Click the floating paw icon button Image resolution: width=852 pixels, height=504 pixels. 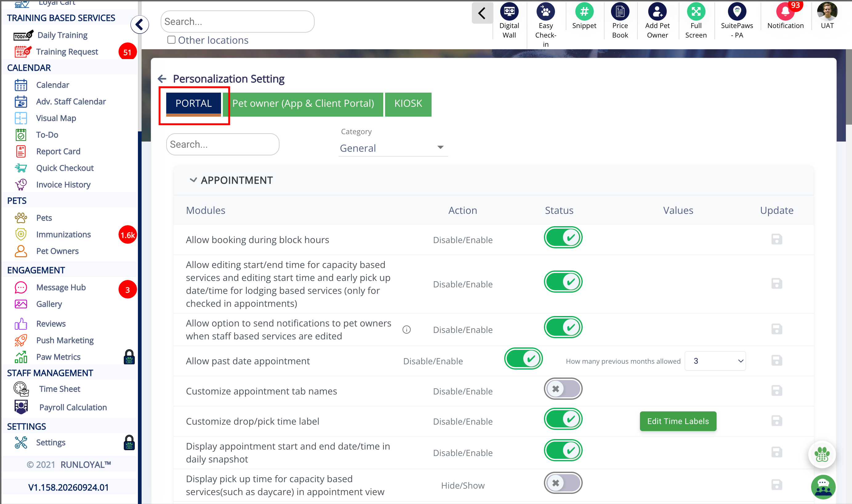coord(822,454)
